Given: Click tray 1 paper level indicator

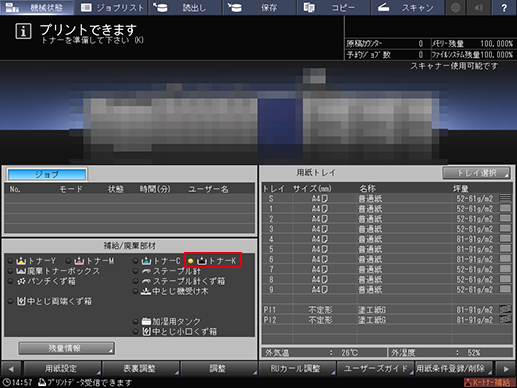Looking at the screenshot, I should point(506,209).
